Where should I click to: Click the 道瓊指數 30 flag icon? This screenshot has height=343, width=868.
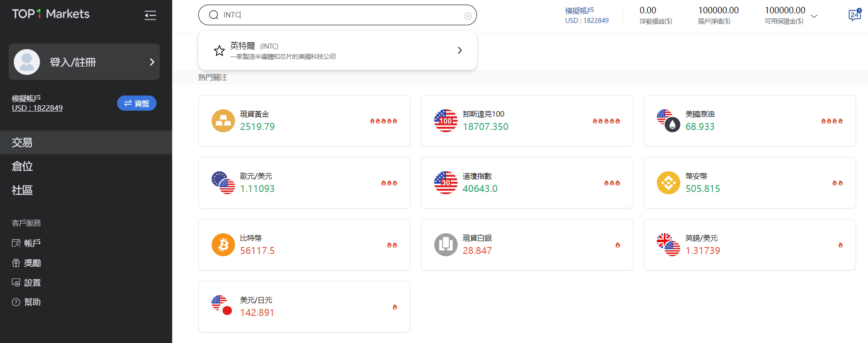click(446, 183)
